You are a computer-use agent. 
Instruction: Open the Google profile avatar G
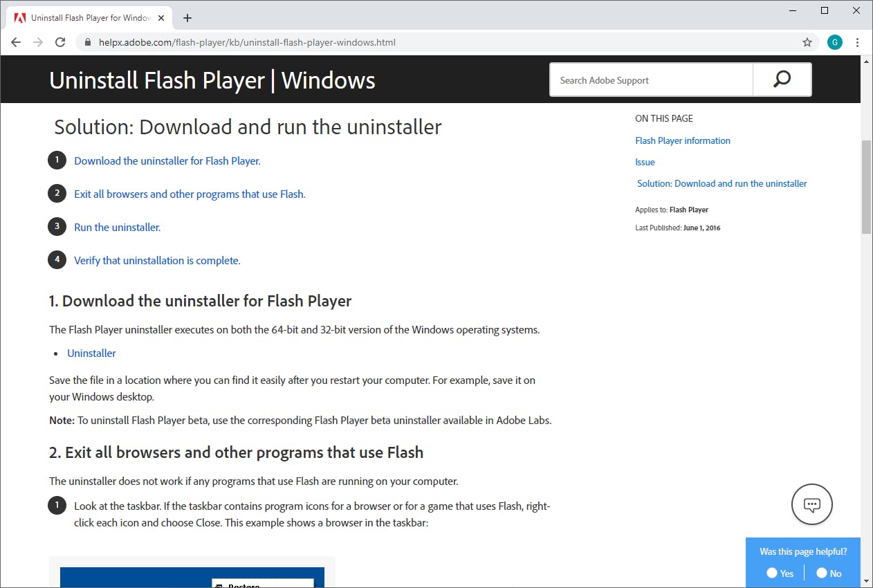tap(834, 42)
